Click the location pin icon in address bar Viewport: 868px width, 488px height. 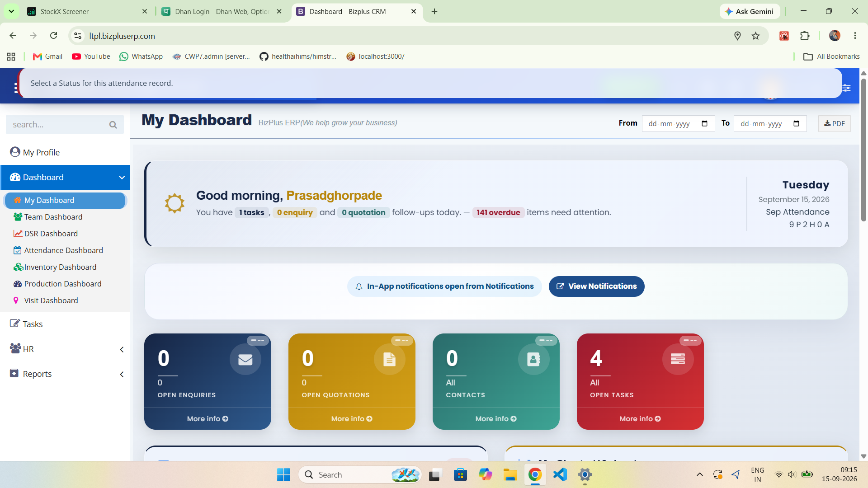pyautogui.click(x=737, y=36)
